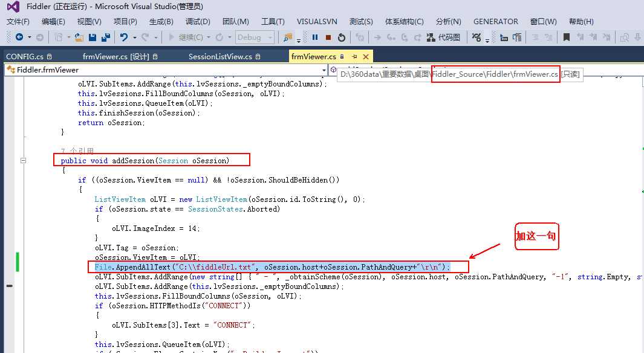Close the active frmViewer.cs tab
This screenshot has width=644, height=353.
(365, 57)
